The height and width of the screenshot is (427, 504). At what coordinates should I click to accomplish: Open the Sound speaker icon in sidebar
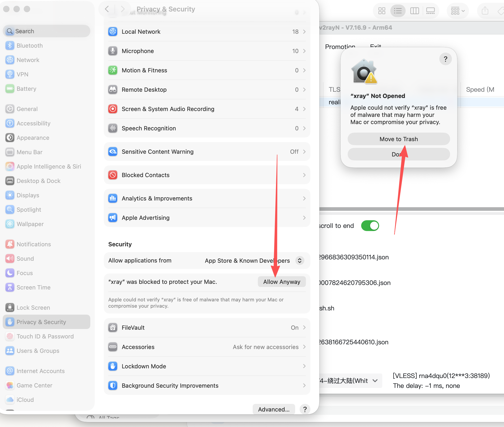click(10, 258)
